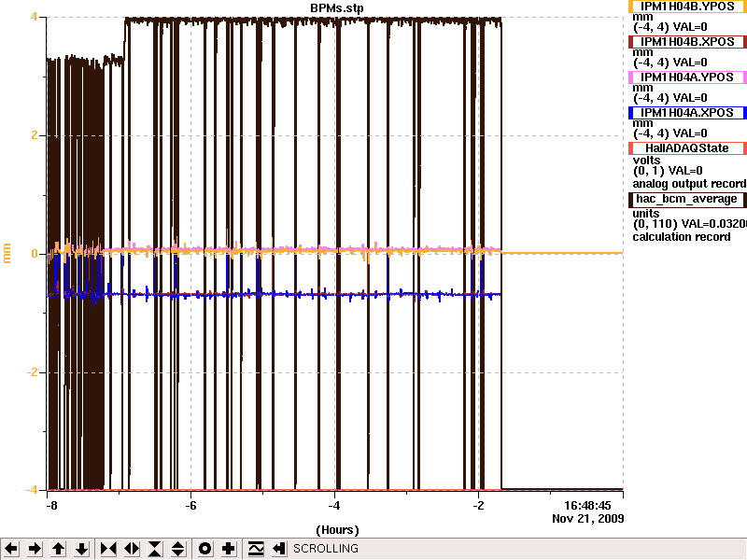This screenshot has height=560, width=747.
Task: Click the 'analog output record' description text
Action: [689, 184]
